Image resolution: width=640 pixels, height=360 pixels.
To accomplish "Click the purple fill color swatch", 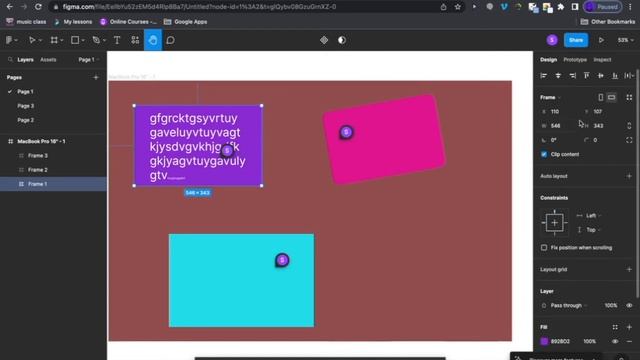I will [x=544, y=341].
